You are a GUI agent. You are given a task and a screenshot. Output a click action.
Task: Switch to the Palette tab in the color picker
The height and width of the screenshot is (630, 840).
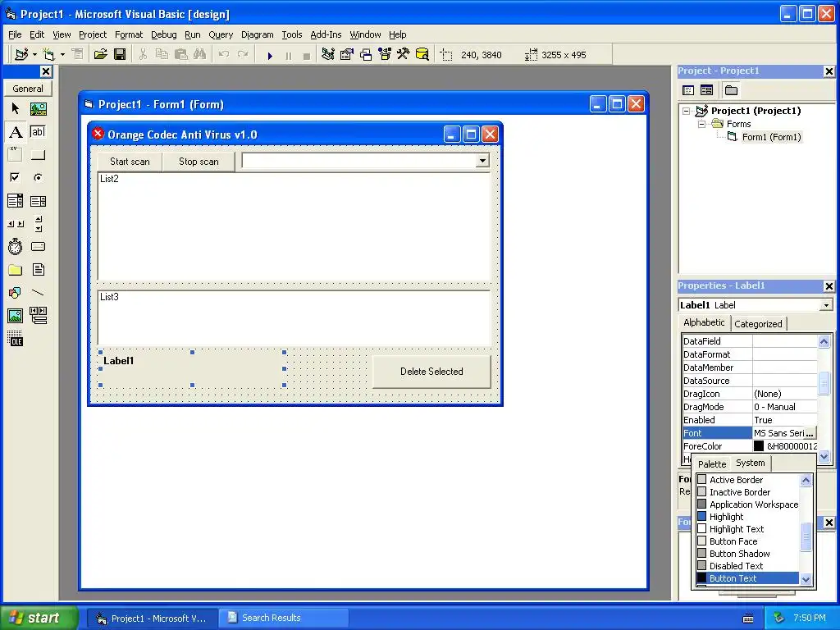coord(712,464)
